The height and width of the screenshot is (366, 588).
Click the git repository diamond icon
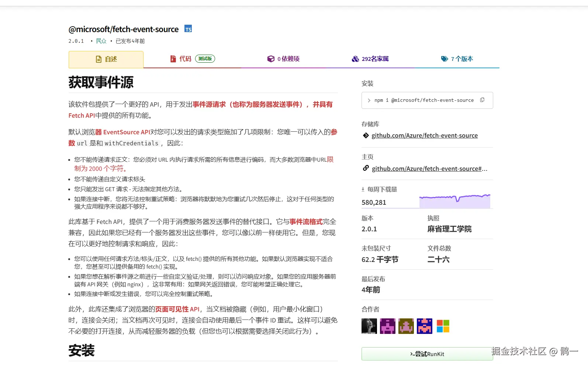click(x=366, y=135)
